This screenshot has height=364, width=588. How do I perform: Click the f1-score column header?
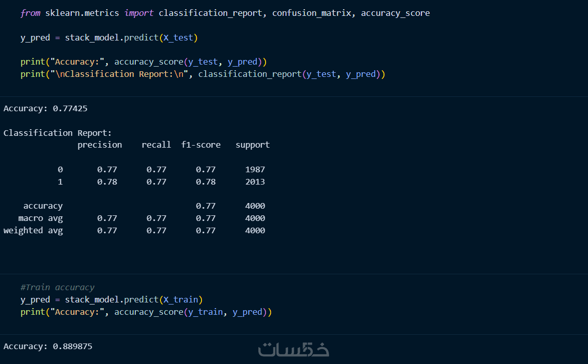[200, 145]
